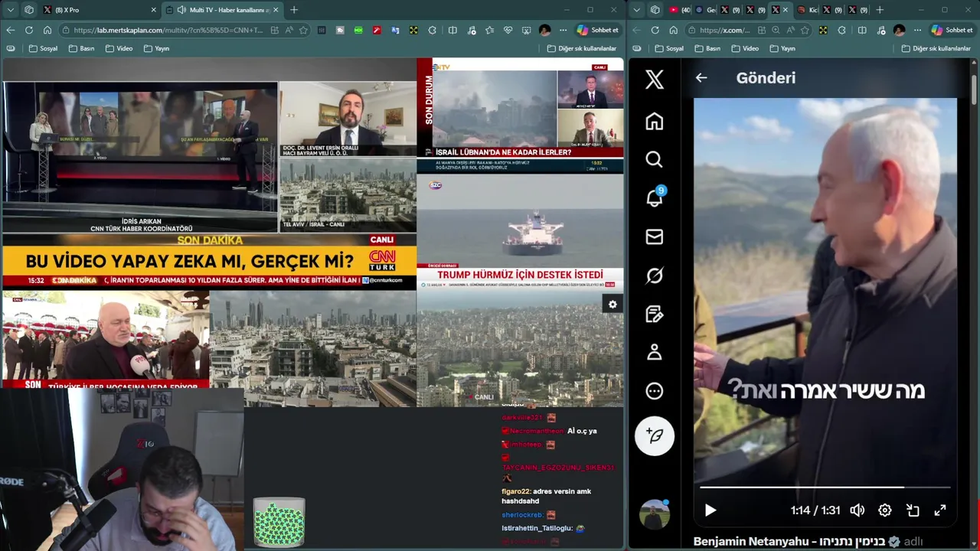
Task: Open workspaces icon in left window
Action: 29,10
